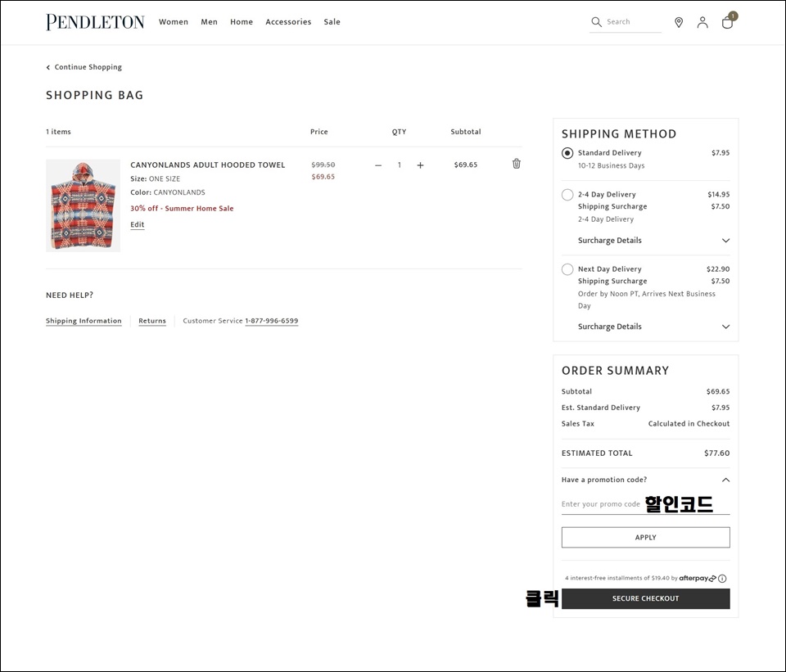
Task: Increase quantity with plus button
Action: (x=420, y=165)
